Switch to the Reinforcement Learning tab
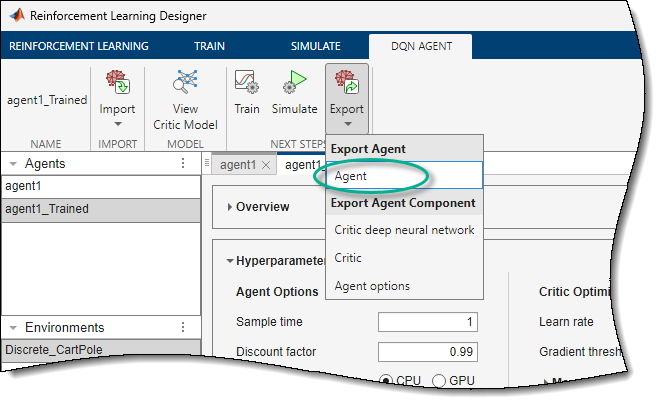661x405 pixels. tap(79, 46)
